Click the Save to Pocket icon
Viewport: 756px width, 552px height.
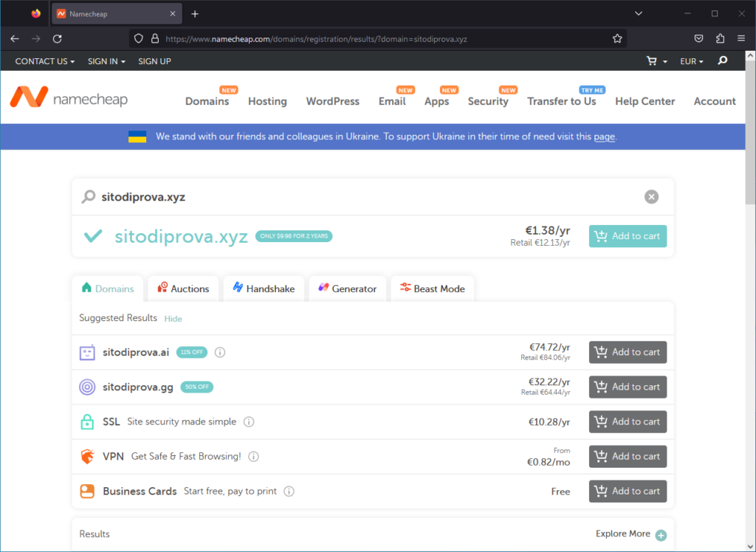(698, 38)
